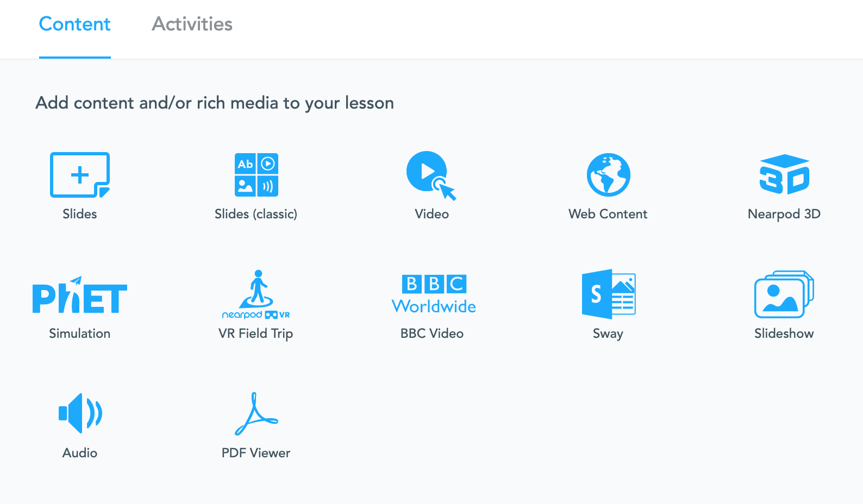Image resolution: width=863 pixels, height=504 pixels.
Task: Click the BBC Video text label
Action: (432, 333)
